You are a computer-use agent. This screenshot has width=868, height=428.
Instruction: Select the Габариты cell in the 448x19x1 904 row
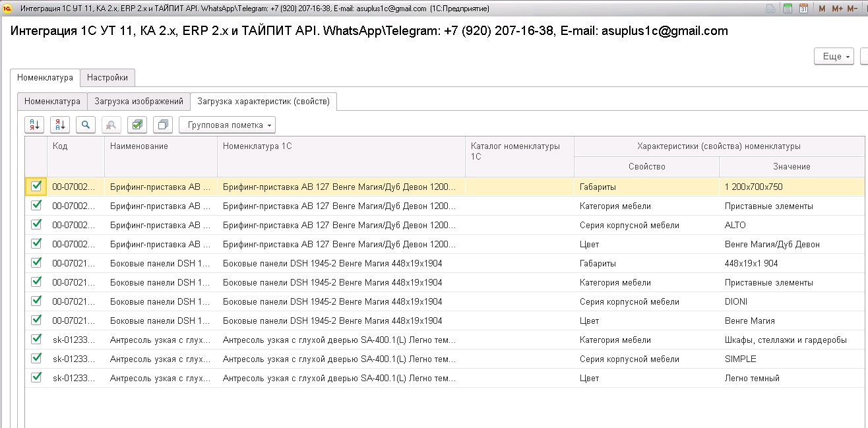click(646, 263)
